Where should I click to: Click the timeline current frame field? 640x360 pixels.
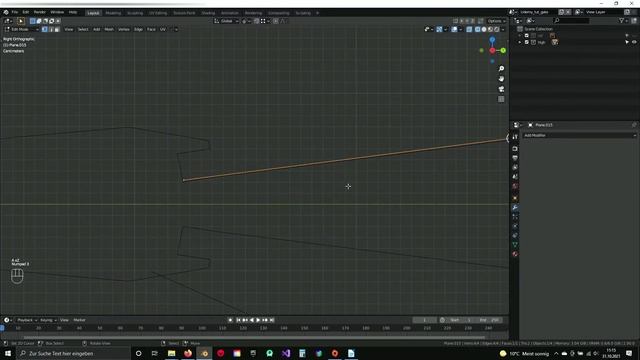point(424,320)
